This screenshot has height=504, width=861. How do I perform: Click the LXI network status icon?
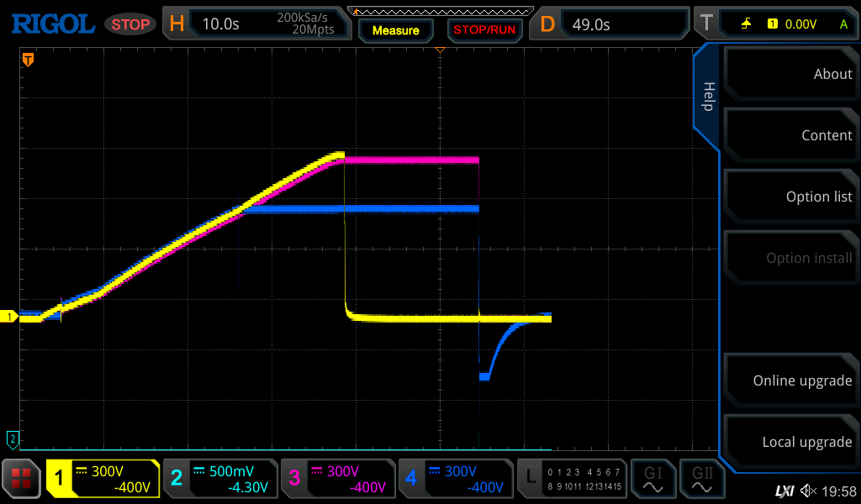tap(784, 491)
